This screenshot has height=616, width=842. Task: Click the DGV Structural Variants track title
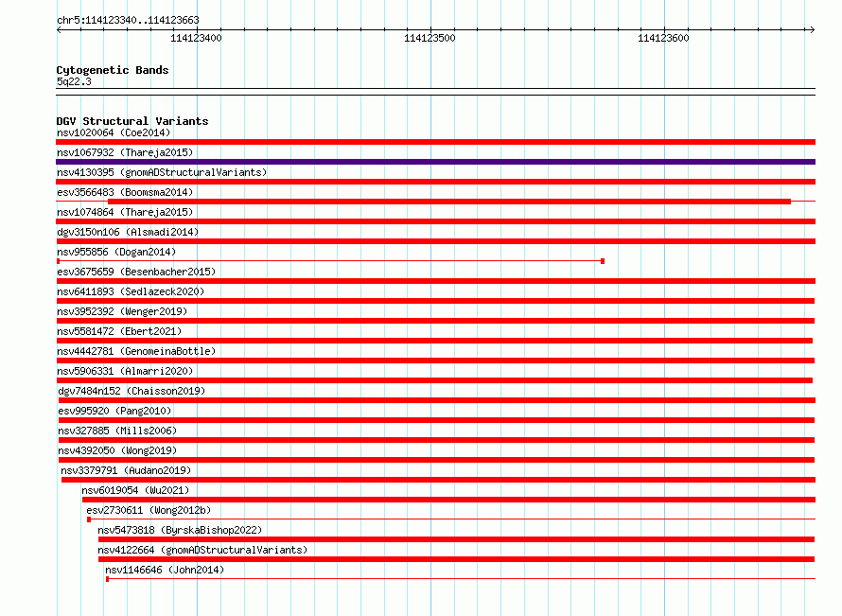click(x=132, y=121)
